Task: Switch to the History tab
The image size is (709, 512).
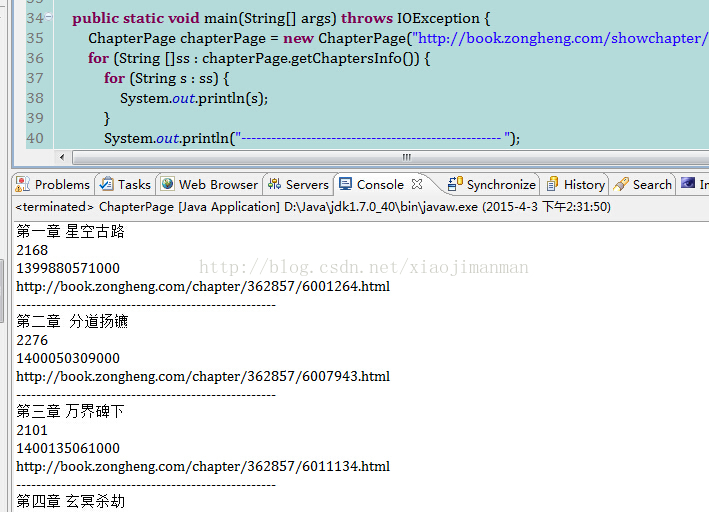Action: [576, 185]
